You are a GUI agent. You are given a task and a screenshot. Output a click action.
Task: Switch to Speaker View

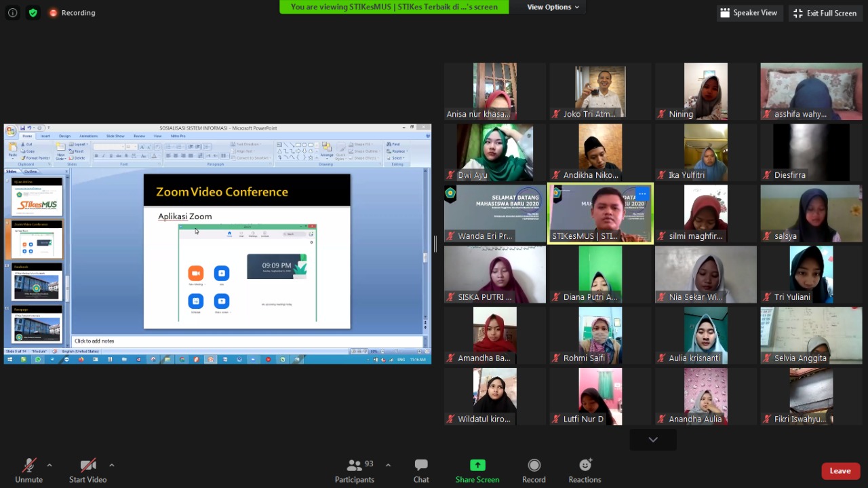(x=749, y=13)
